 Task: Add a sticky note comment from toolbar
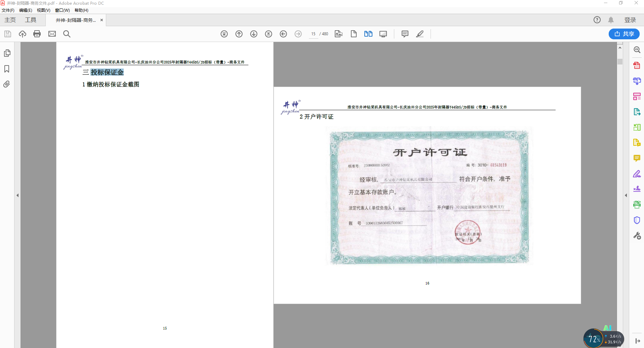click(405, 34)
